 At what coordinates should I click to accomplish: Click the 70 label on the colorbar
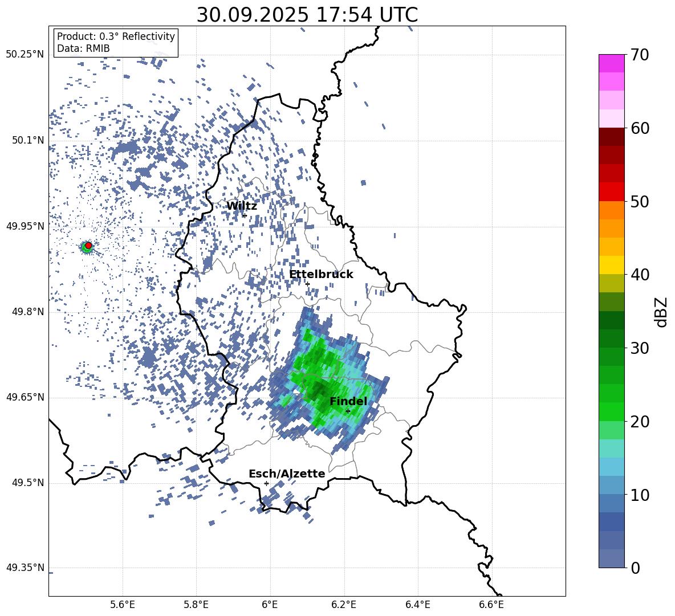[640, 55]
